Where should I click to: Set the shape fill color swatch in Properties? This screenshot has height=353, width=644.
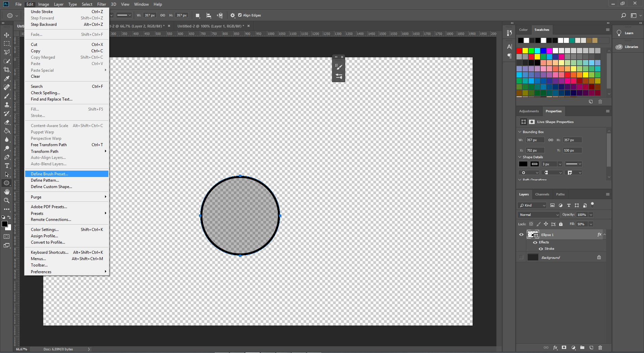(523, 164)
